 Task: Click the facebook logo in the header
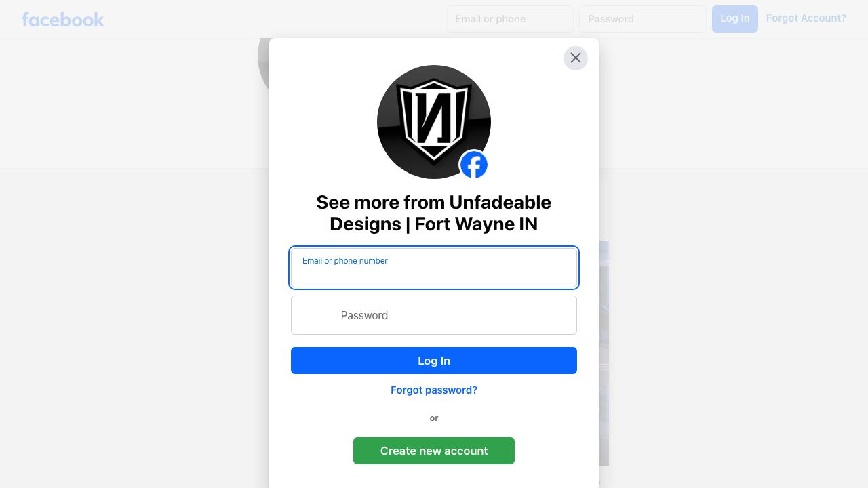pos(63,19)
